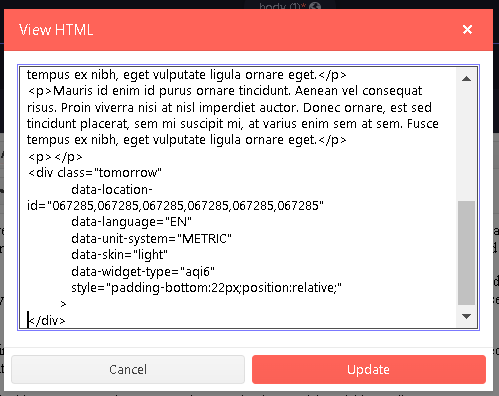499x396 pixels.
Task: Place cursor on the data-language="EN" line
Action: point(131,222)
